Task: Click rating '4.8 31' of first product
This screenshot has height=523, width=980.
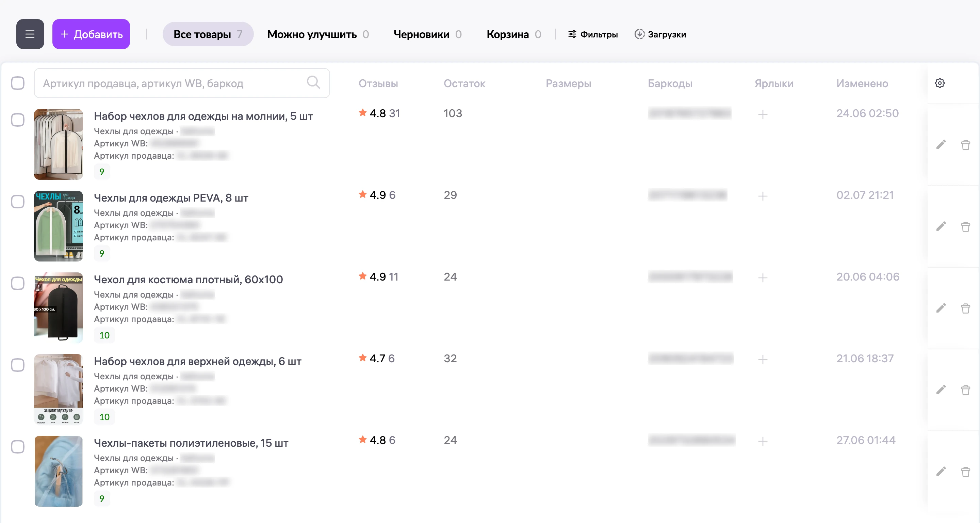Action: click(x=379, y=113)
